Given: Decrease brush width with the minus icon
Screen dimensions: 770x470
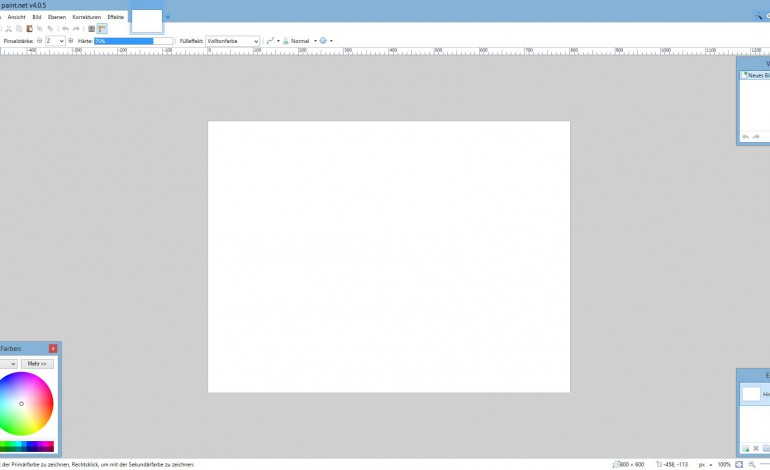Looking at the screenshot, I should [x=39, y=41].
